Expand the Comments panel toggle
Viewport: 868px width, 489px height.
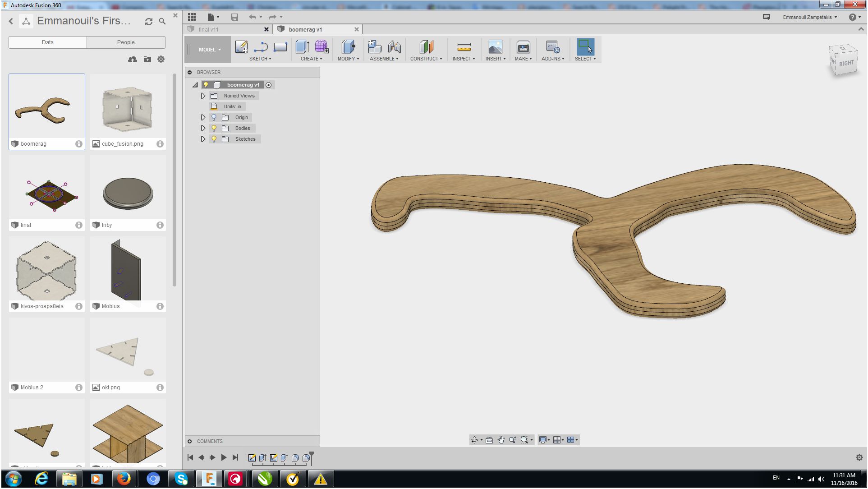190,441
